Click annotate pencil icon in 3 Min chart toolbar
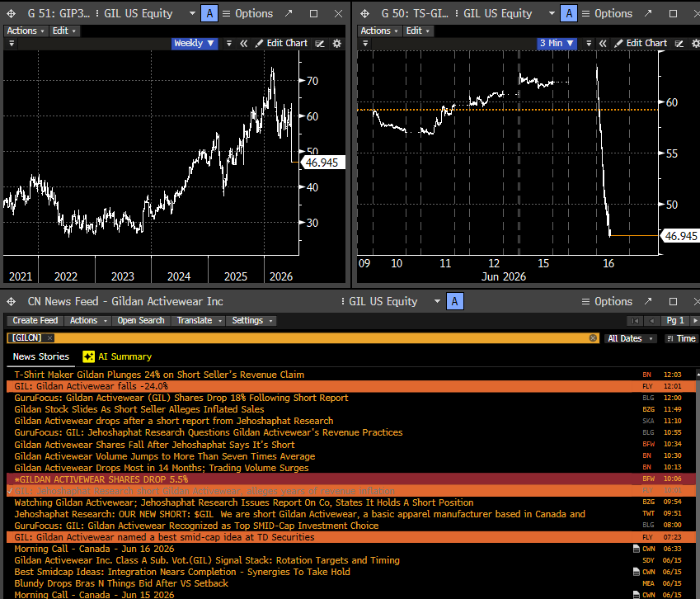The height and width of the screenshot is (599, 700). [679, 44]
